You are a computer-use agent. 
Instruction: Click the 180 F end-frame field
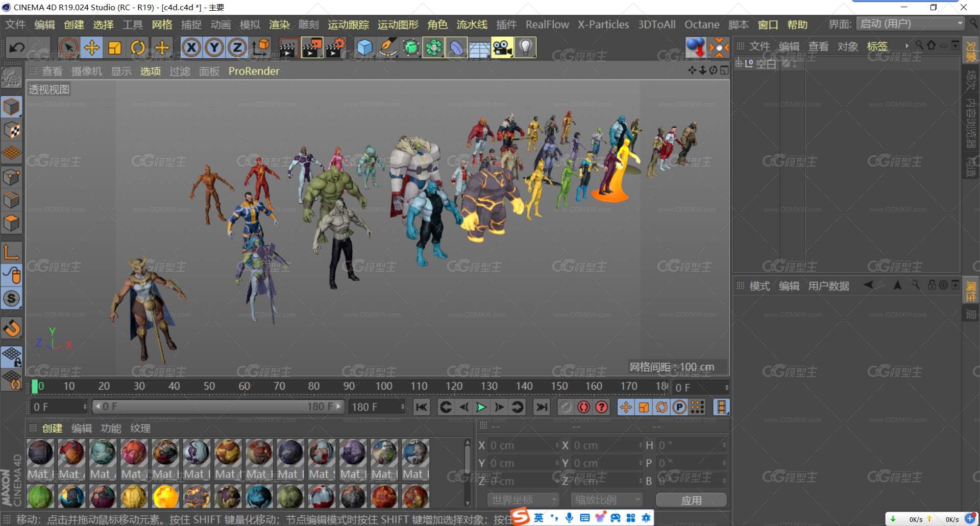point(378,407)
